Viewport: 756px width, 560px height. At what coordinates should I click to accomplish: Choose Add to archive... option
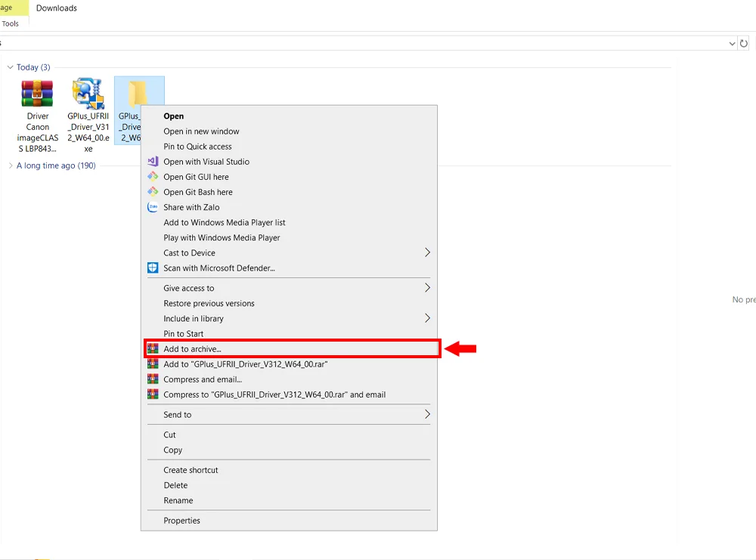[x=289, y=349]
